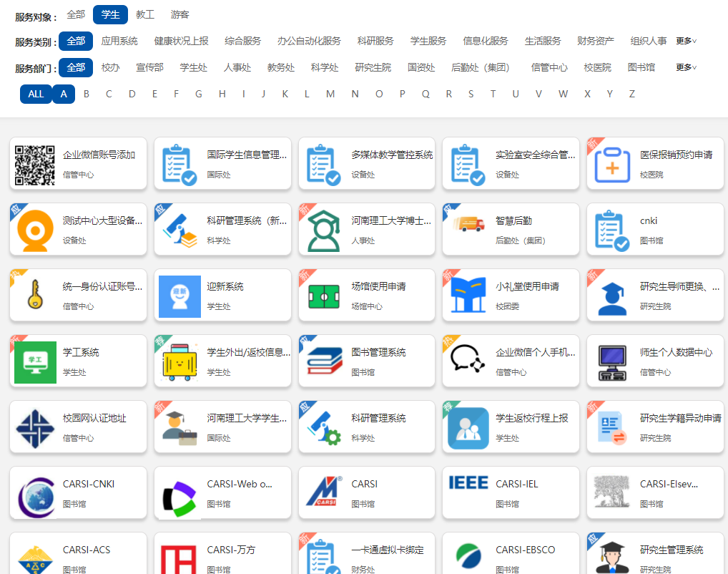This screenshot has height=574, width=728.
Task: Filter by 信管中心 department
Action: pos(549,67)
